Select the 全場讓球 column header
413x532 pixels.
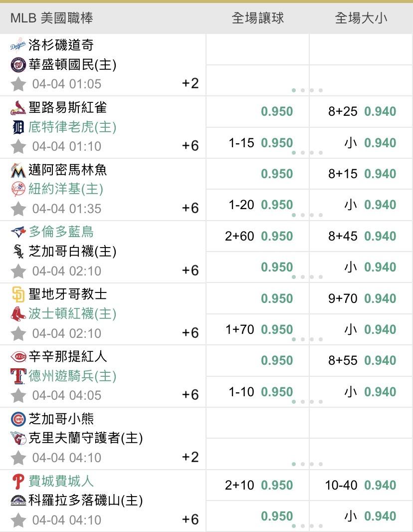tap(257, 18)
